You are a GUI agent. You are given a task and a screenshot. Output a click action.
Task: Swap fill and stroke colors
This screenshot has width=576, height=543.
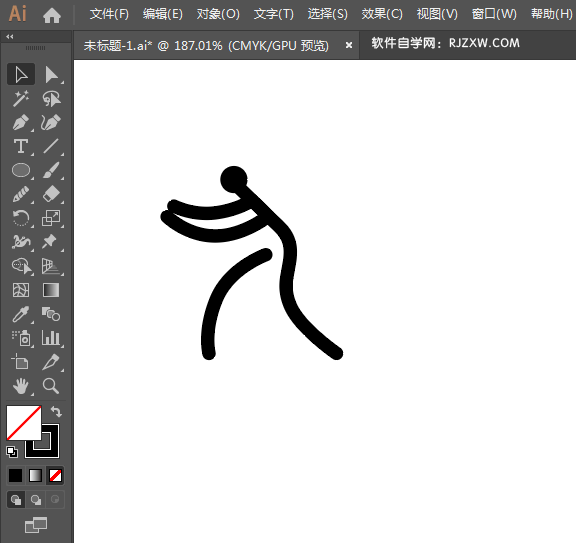[x=56, y=411]
